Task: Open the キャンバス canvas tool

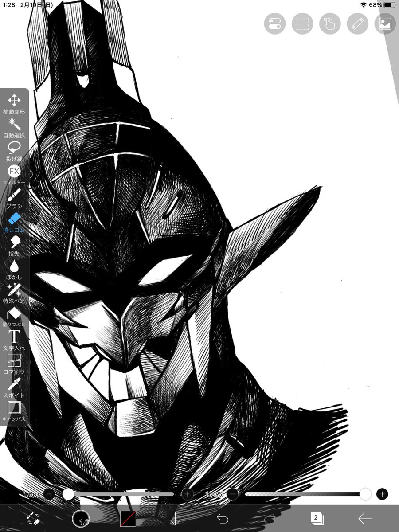Action: pos(14,411)
